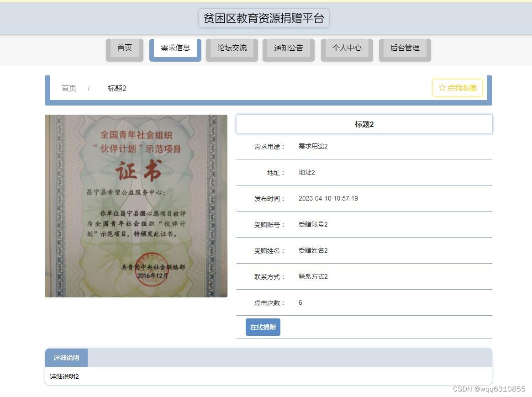Click the platform title 贫困区教育资源捐赠平台
The height and width of the screenshot is (397, 532).
coord(263,18)
